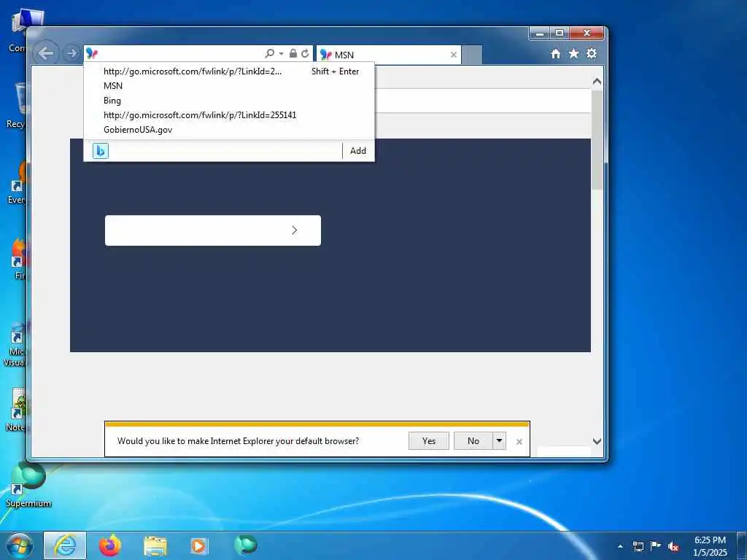Minimize the Internet Explorer window
Screen dimensions: 747x560
(540, 34)
